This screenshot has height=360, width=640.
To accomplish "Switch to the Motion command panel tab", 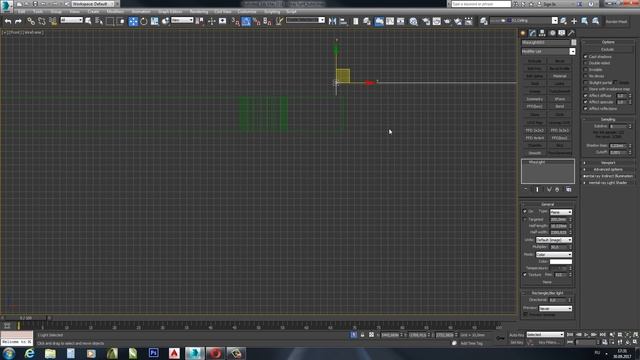I will point(552,33).
